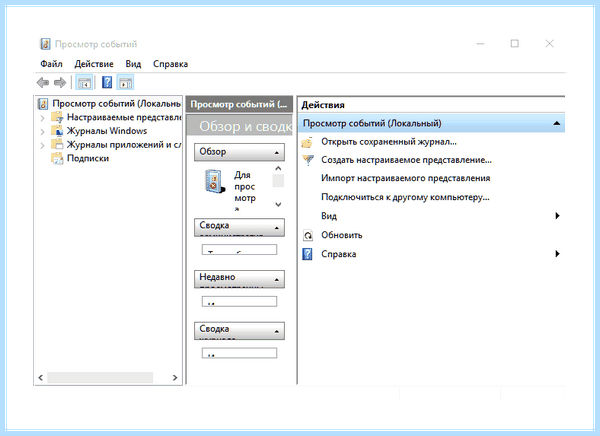Select Просмотр событий (Локальный) root node

click(116, 104)
